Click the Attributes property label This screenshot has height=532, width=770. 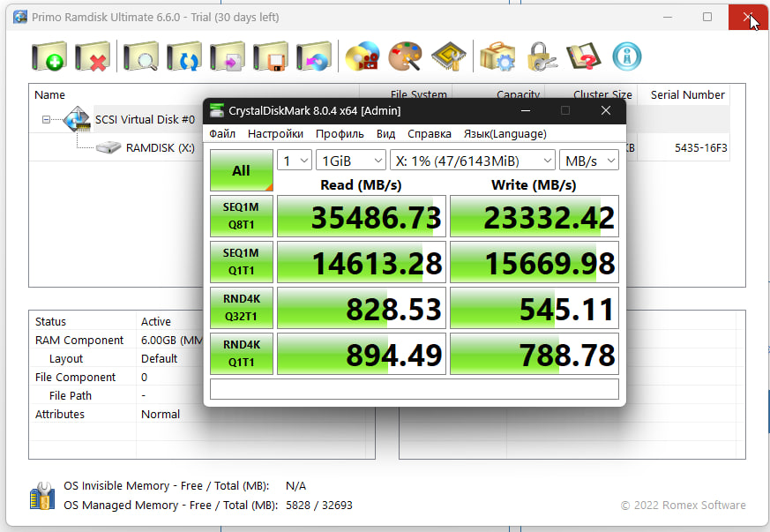pos(59,414)
